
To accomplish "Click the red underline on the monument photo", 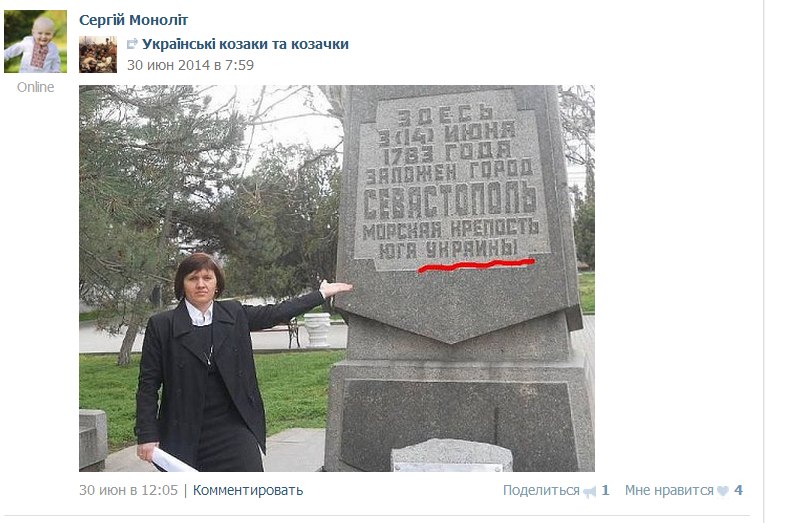I will (x=477, y=265).
